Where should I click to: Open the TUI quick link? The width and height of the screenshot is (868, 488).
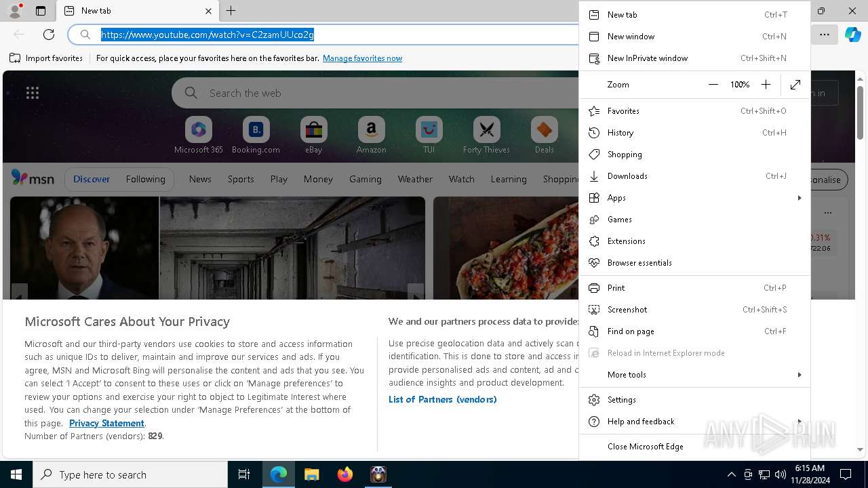429,135
